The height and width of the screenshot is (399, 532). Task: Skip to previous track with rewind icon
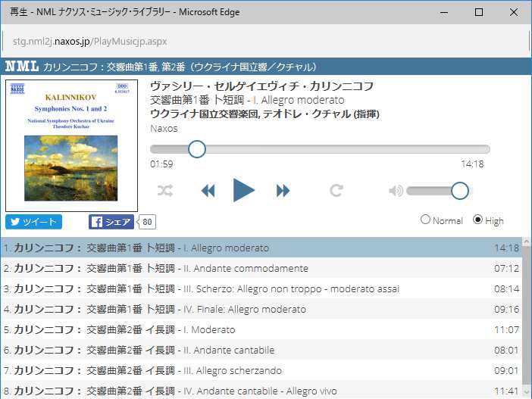click(208, 191)
